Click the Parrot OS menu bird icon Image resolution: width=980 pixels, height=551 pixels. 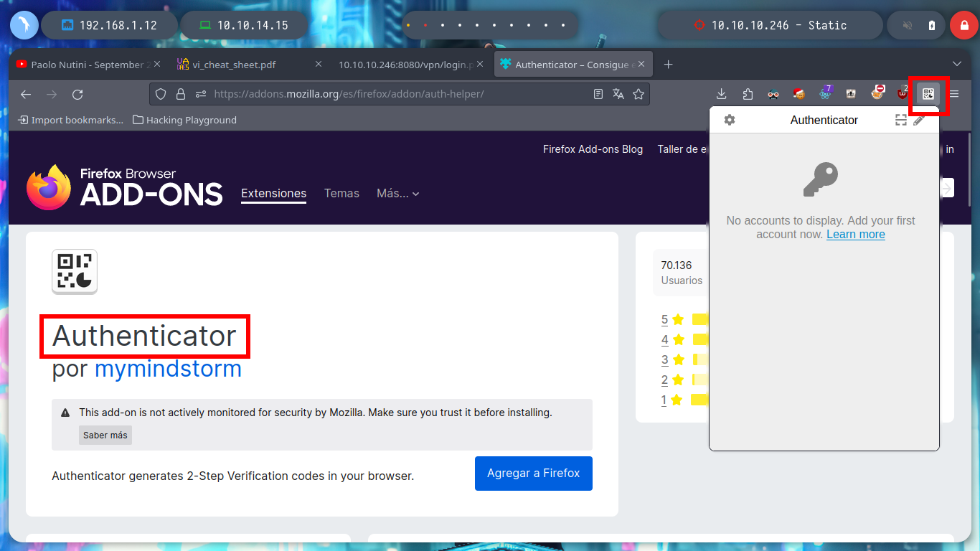pos(24,25)
